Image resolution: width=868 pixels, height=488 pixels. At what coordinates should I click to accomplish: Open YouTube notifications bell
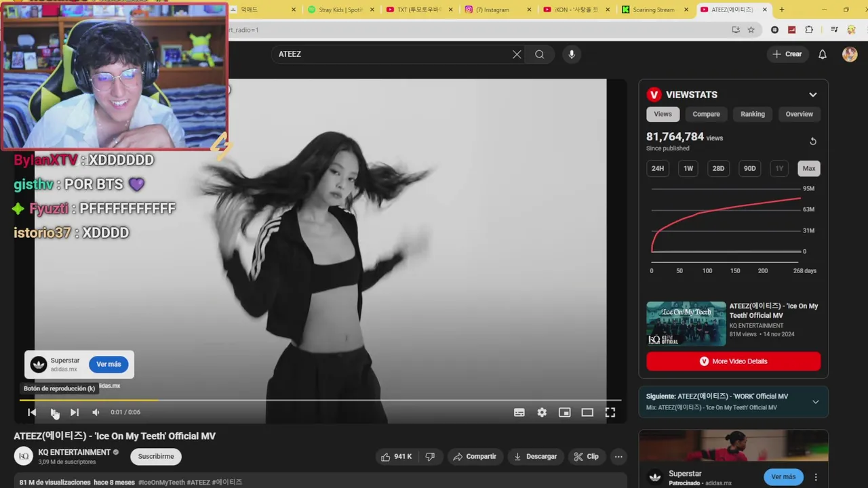[823, 54]
